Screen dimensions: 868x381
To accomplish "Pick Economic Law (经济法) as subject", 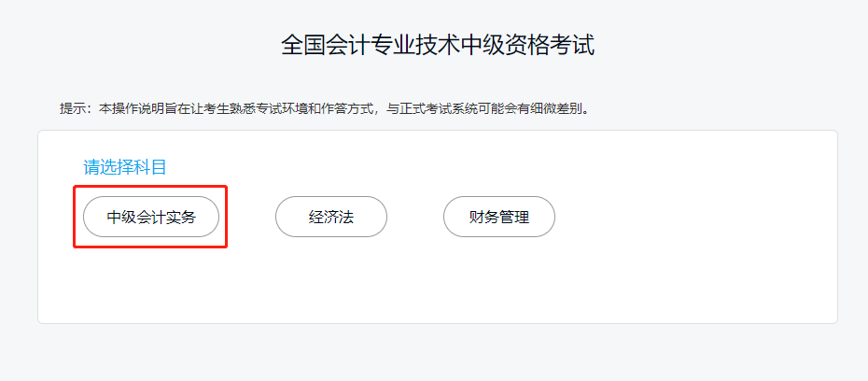I will (331, 217).
